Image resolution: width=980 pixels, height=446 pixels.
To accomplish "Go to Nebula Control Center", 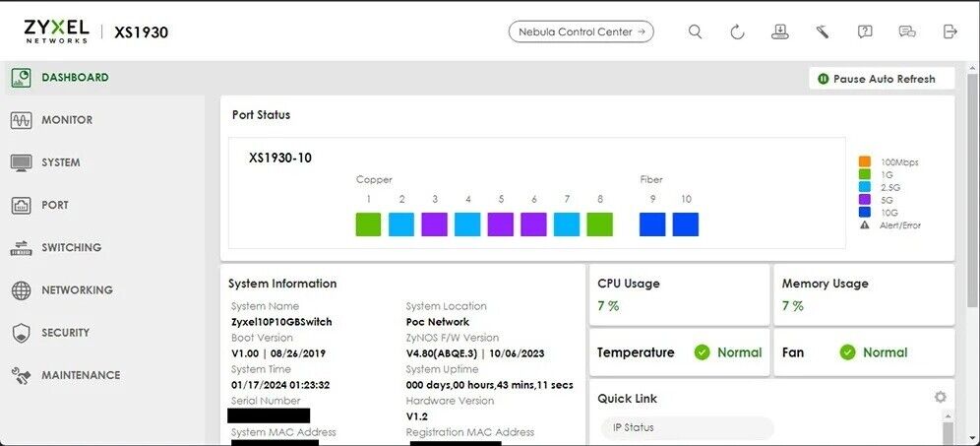I will click(582, 32).
